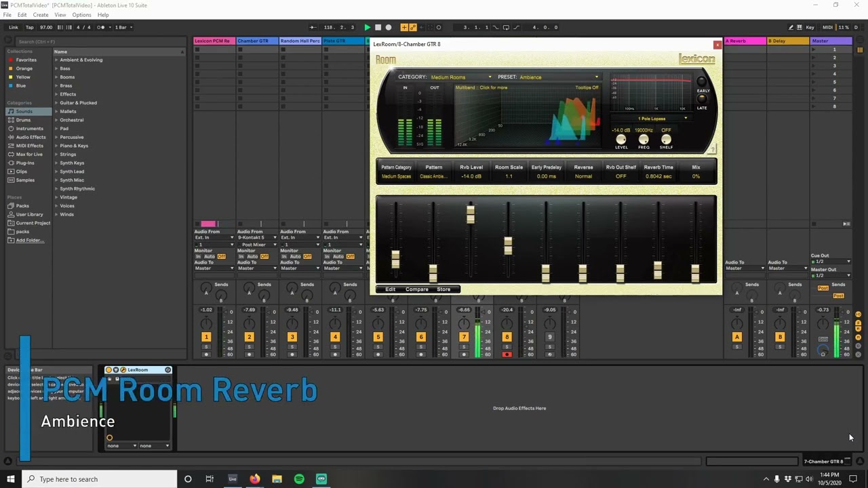Enable track 9 activator
The height and width of the screenshot is (488, 868).
click(550, 337)
